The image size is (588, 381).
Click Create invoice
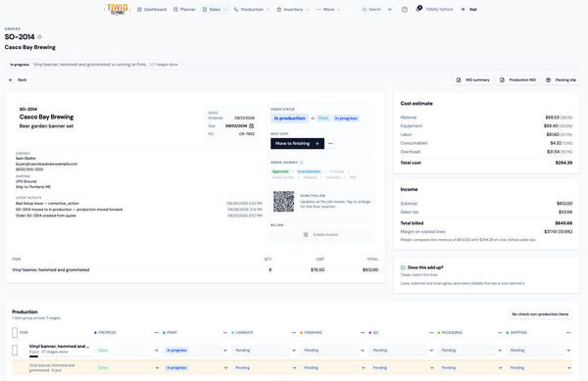[320, 234]
